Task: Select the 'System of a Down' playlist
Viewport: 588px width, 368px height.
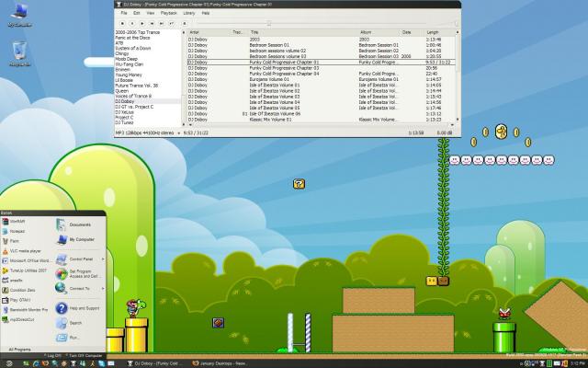Action: [132, 48]
